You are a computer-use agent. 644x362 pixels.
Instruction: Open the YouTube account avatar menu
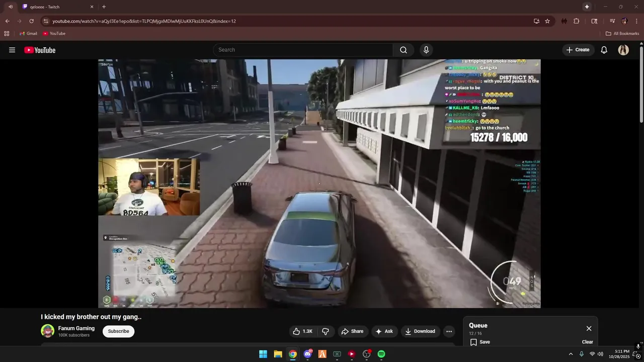click(623, 50)
